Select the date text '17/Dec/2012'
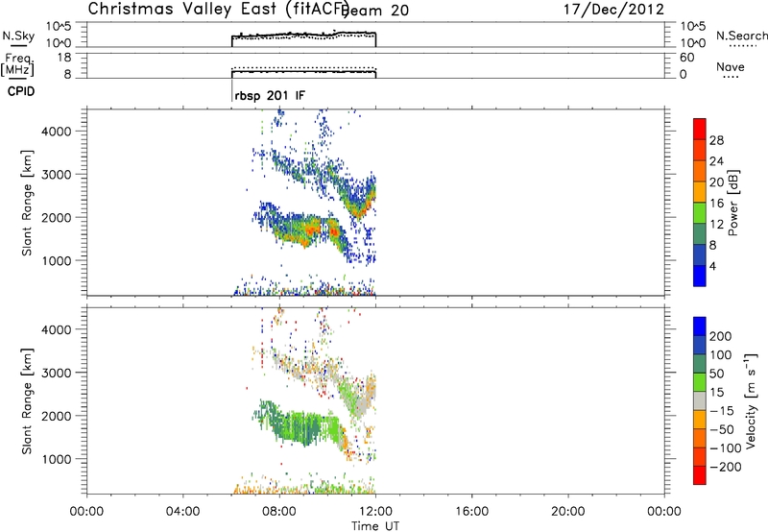This screenshot has height=532, width=768. pos(613,10)
